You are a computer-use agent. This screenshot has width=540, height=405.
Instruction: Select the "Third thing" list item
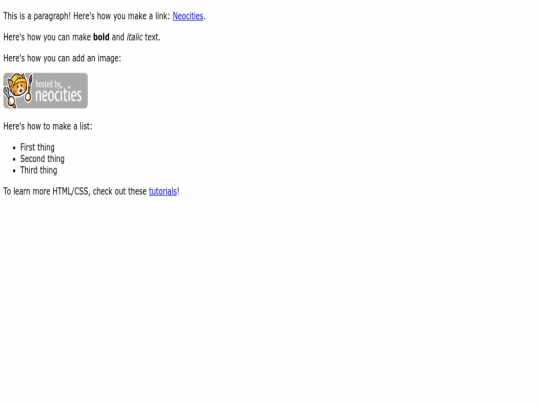coord(39,170)
